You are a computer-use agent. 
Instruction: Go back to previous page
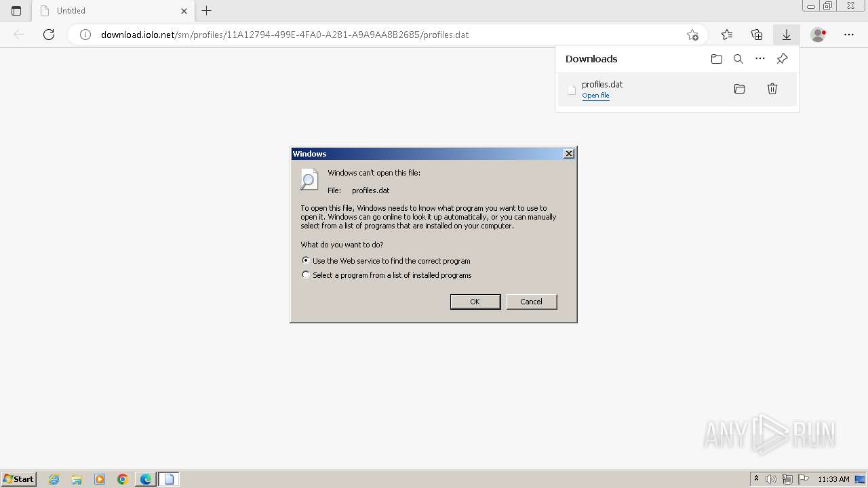(19, 35)
